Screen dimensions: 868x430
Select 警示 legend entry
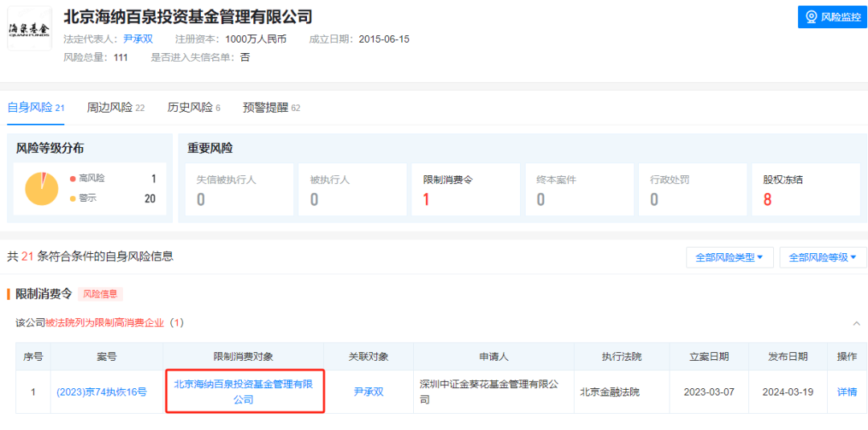[x=83, y=198]
